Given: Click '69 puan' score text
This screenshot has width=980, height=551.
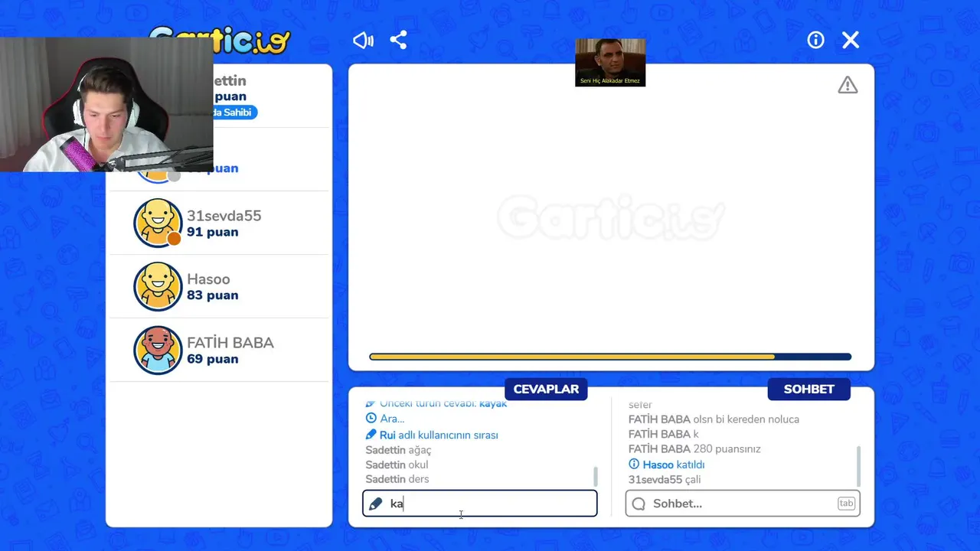Looking at the screenshot, I should pos(212,359).
